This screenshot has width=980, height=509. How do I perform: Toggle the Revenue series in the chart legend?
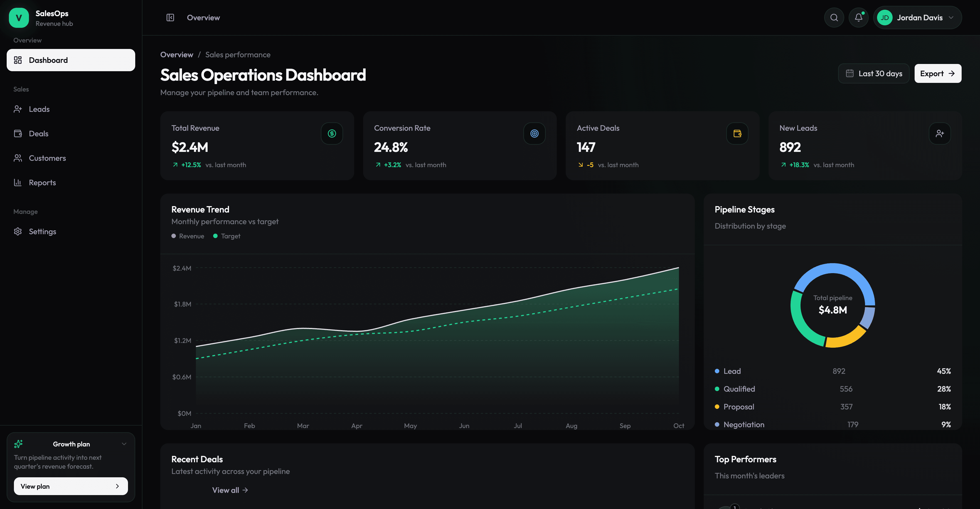(x=188, y=236)
